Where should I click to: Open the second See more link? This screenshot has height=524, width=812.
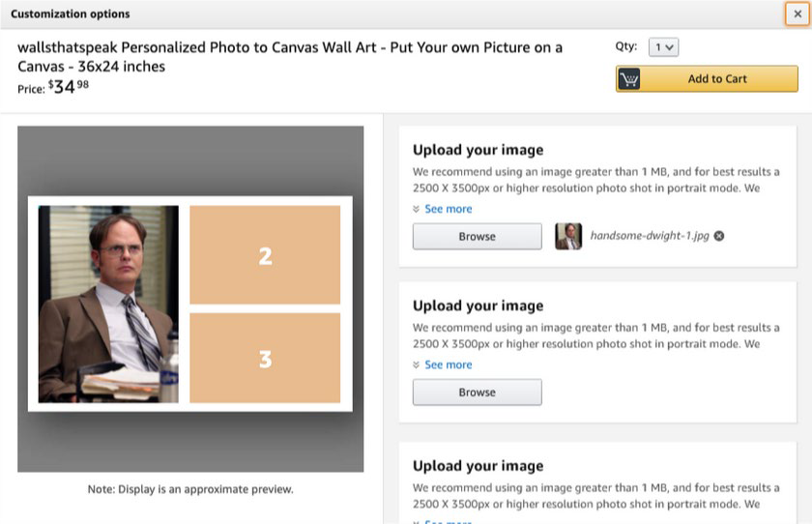(x=449, y=364)
